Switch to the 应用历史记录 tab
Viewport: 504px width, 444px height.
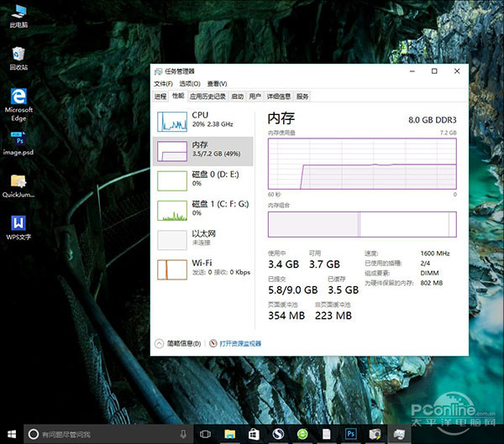[207, 97]
